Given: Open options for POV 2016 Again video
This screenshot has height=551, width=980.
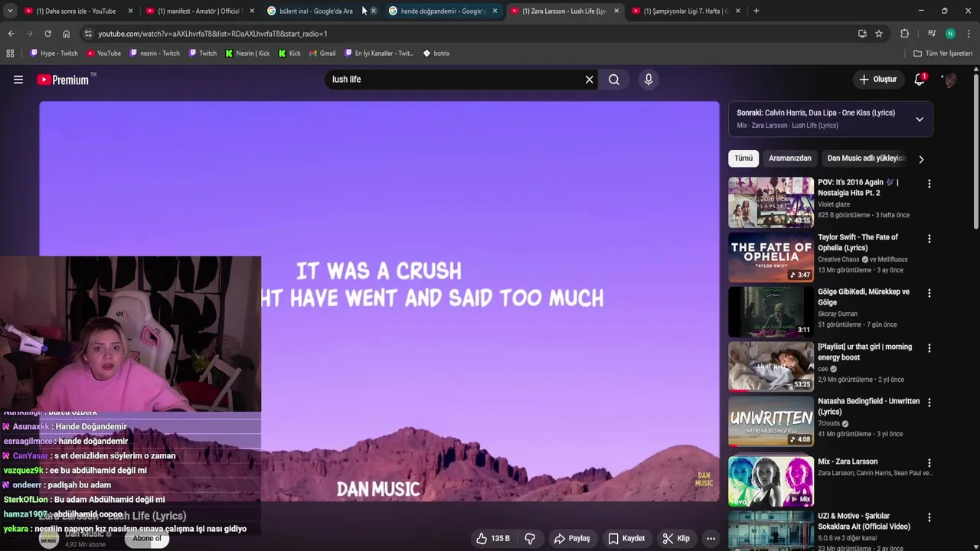Looking at the screenshot, I should point(929,184).
